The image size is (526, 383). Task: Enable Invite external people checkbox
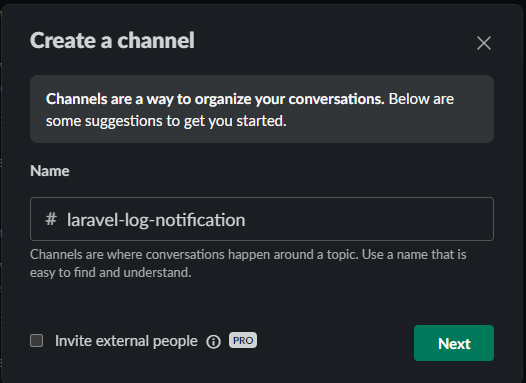tap(37, 340)
